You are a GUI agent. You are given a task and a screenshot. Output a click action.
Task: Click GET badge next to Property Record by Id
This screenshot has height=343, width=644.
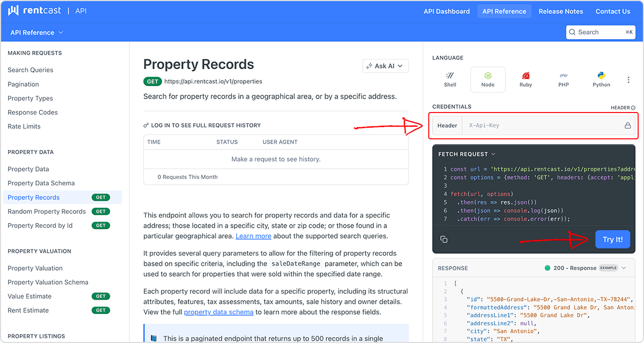pos(101,226)
